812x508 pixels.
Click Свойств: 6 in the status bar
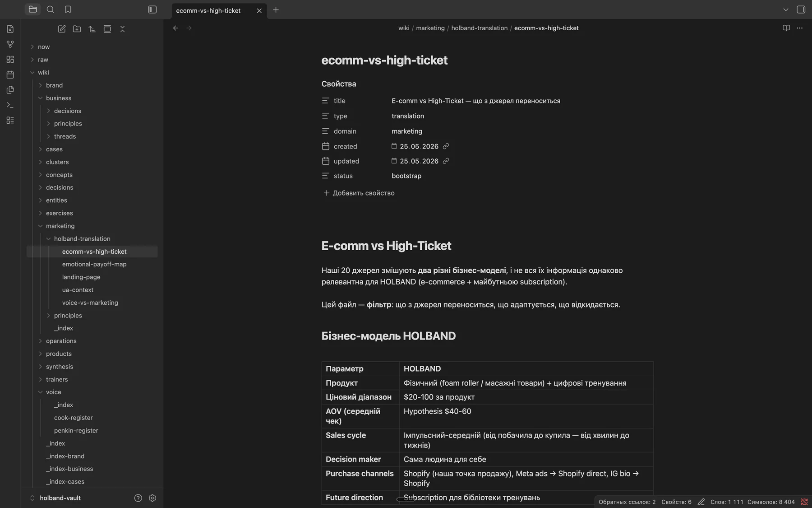676,502
